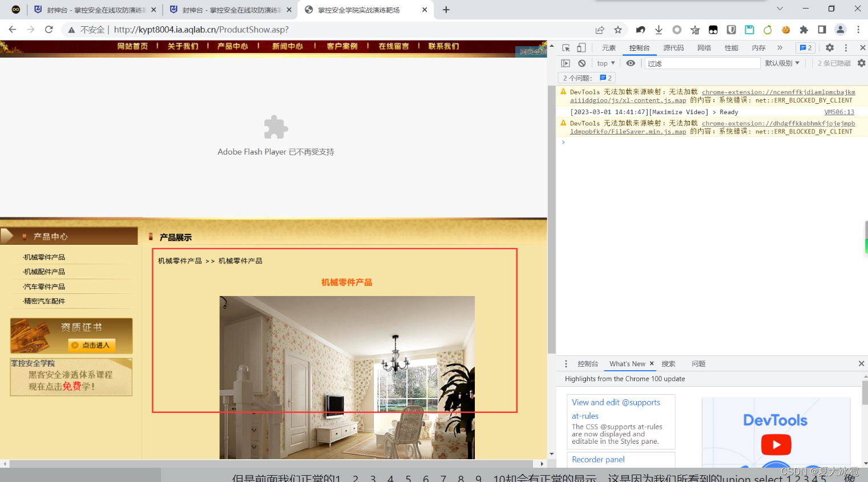Toggle live expression eye icon
The width and height of the screenshot is (868, 482).
point(631,63)
